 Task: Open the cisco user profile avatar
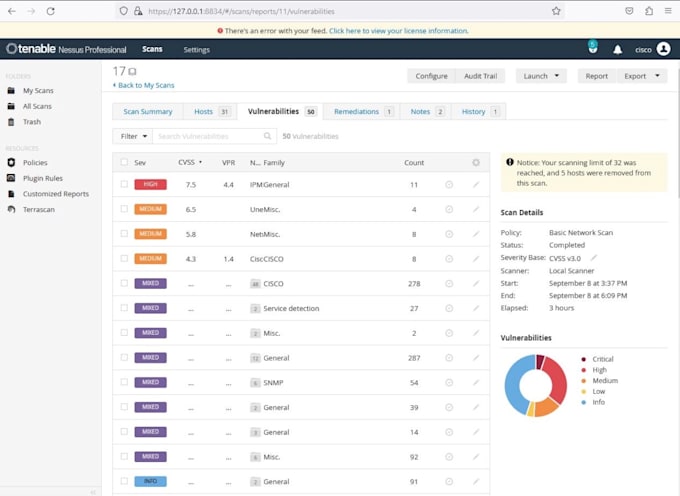click(x=663, y=49)
